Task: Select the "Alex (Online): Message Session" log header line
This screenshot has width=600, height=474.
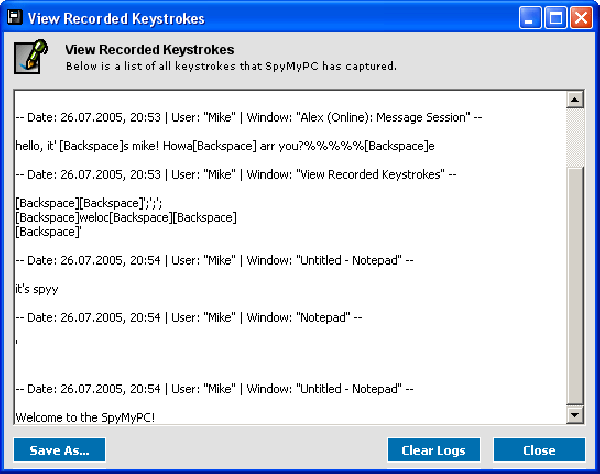Action: [x=249, y=117]
